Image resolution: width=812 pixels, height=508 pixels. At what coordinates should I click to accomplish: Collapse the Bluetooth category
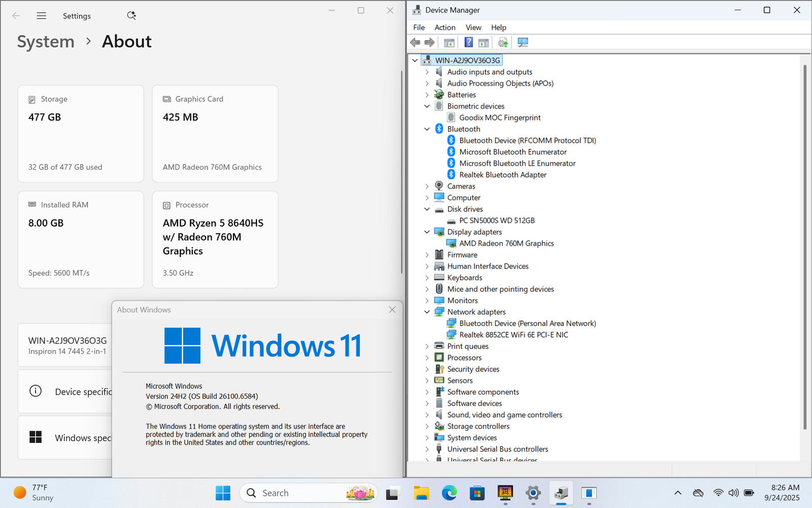tap(427, 129)
